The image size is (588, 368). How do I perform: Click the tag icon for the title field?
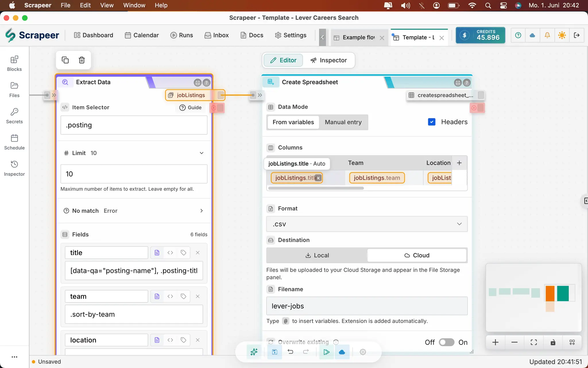pyautogui.click(x=183, y=252)
